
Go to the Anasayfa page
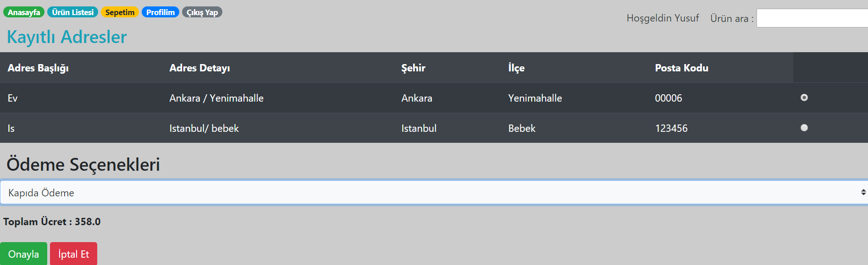pos(24,12)
